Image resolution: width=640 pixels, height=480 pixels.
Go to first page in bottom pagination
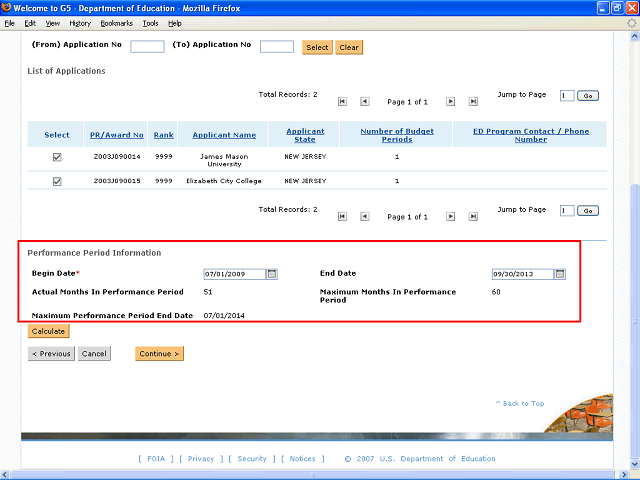(x=342, y=216)
